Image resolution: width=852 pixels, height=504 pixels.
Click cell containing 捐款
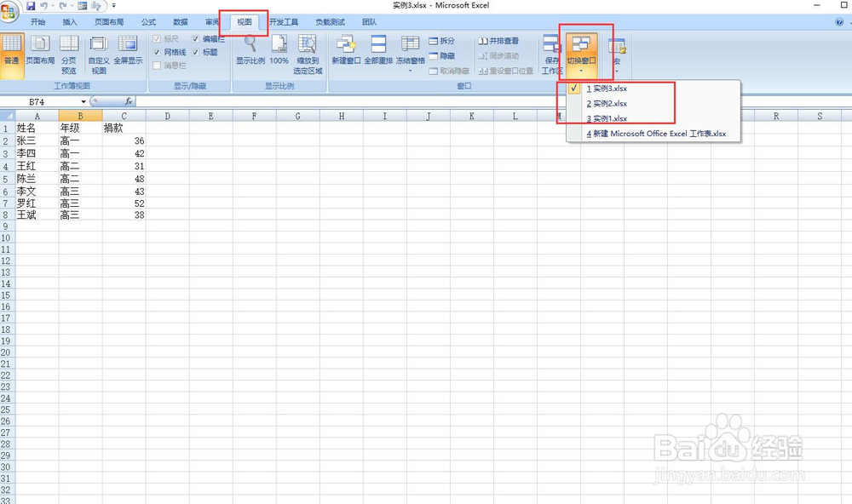click(124, 129)
